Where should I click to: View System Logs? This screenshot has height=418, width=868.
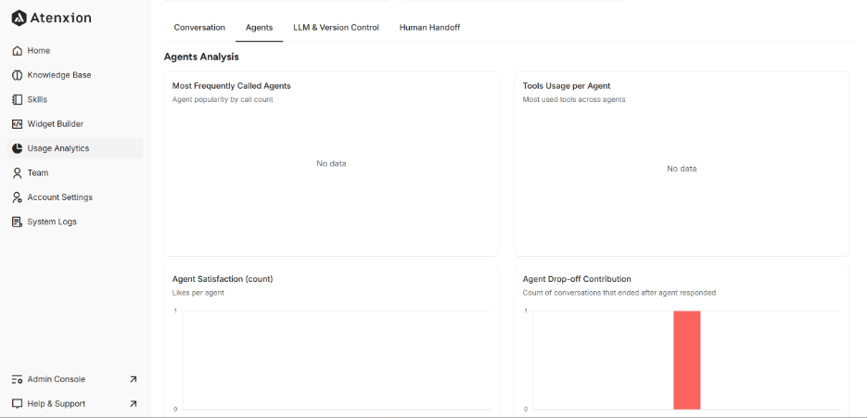[75, 222]
